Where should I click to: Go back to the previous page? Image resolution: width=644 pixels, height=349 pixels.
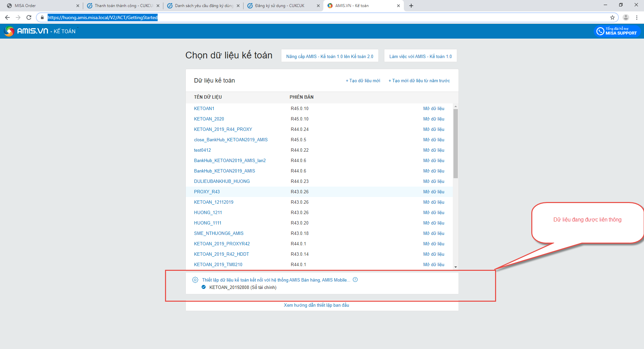[7, 17]
